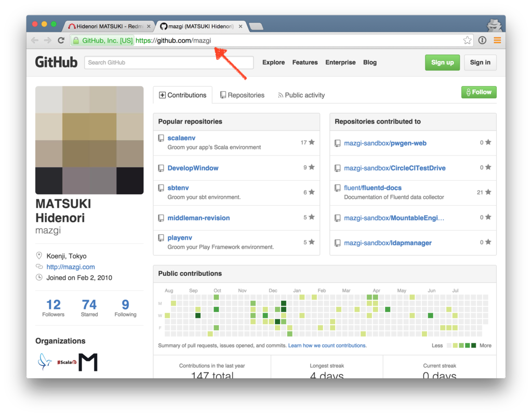This screenshot has width=532, height=416.
Task: Click the green SSL lock badge
Action: coord(103,41)
